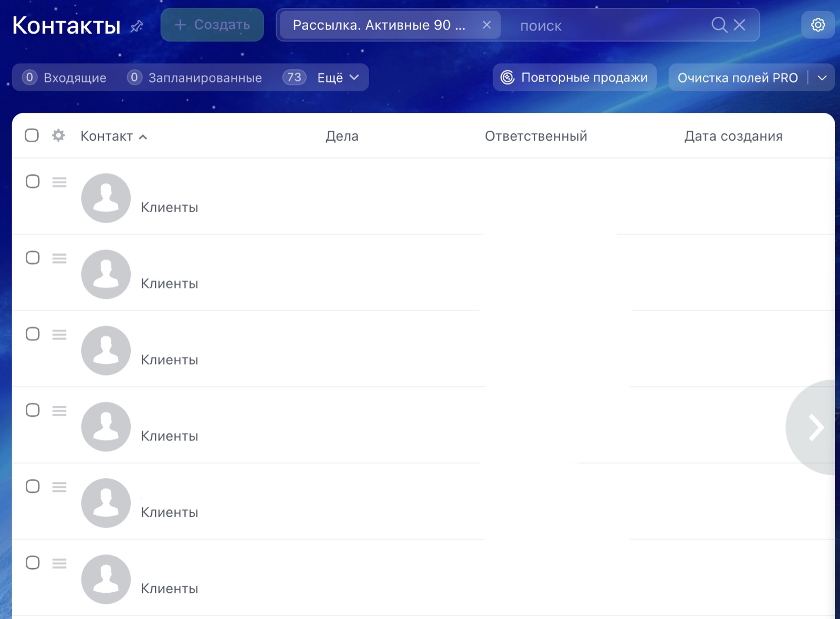This screenshot has height=619, width=840.
Task: Check the third contact row checkbox
Action: click(33, 334)
